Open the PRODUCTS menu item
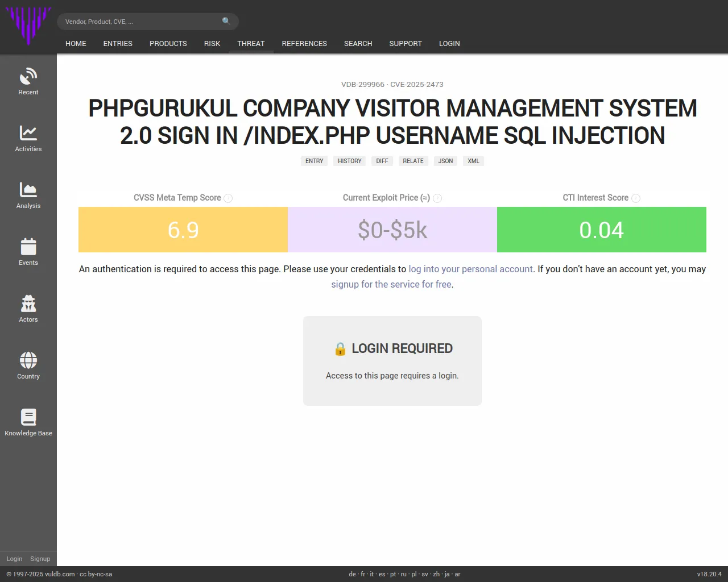Viewport: 728px width, 582px height. click(168, 44)
